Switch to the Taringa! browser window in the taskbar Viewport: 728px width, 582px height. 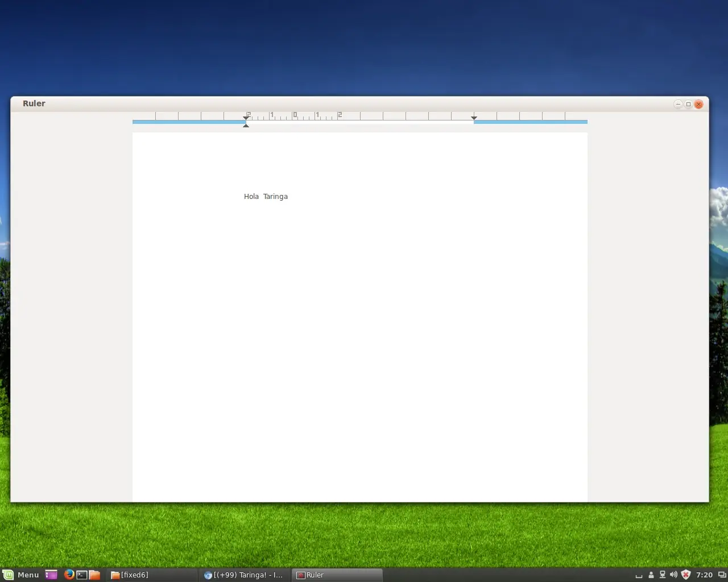245,575
